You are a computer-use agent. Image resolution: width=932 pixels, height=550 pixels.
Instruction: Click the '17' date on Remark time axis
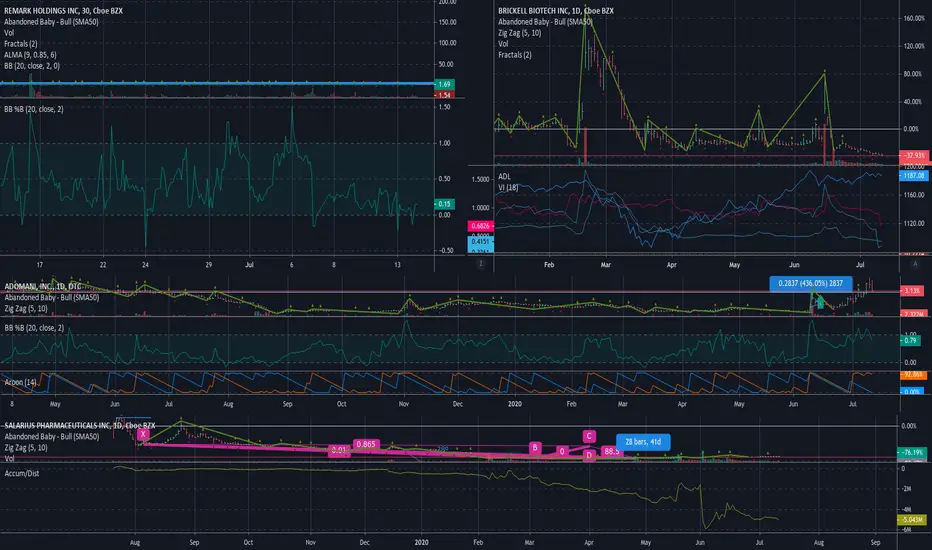click(40, 265)
